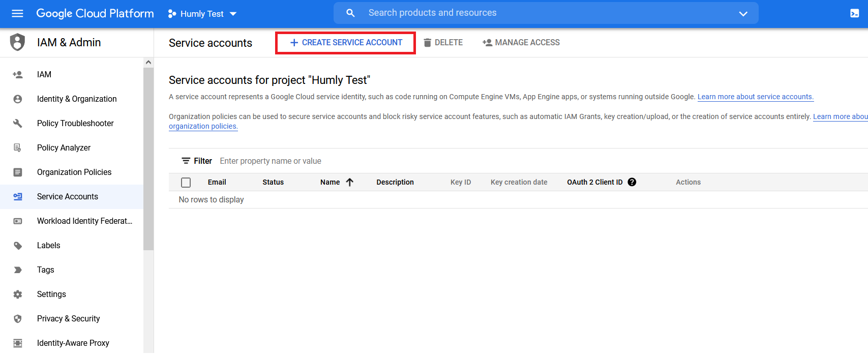Image resolution: width=868 pixels, height=355 pixels.
Task: Click the DELETE button
Action: click(443, 43)
